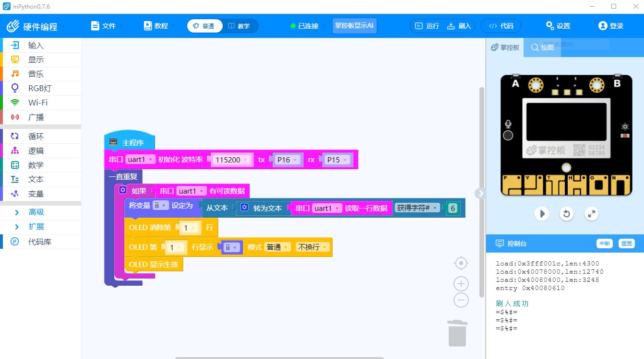The height and width of the screenshot is (359, 644).
Task: Center the workspace with the crosshair icon
Action: click(461, 264)
